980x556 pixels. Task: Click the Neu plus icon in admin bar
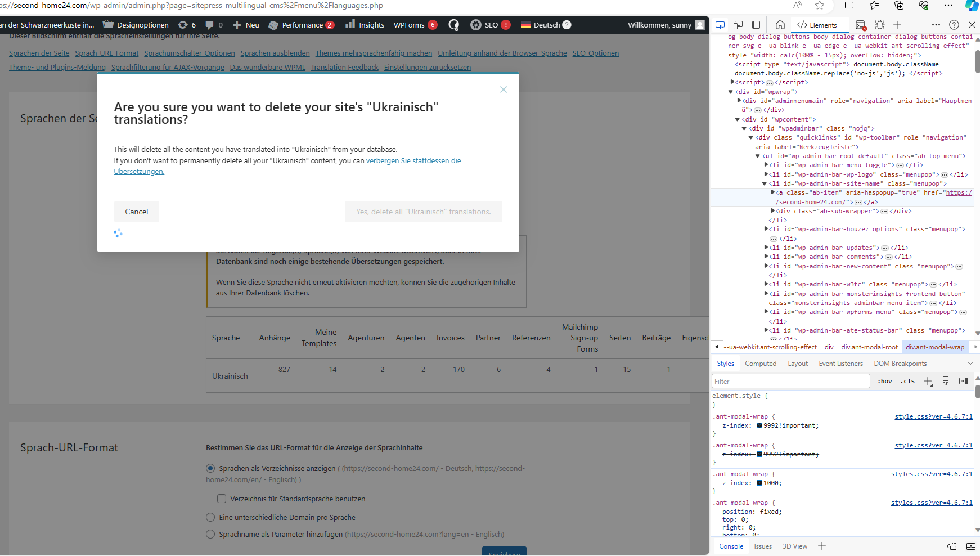(237, 25)
